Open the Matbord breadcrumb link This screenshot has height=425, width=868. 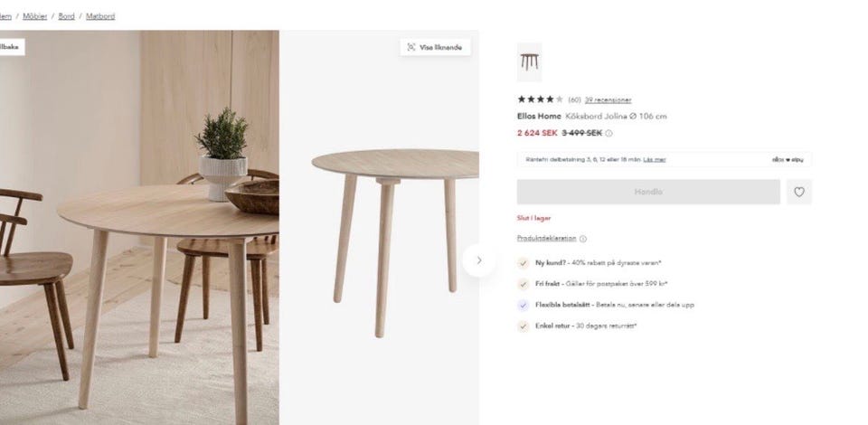click(100, 16)
